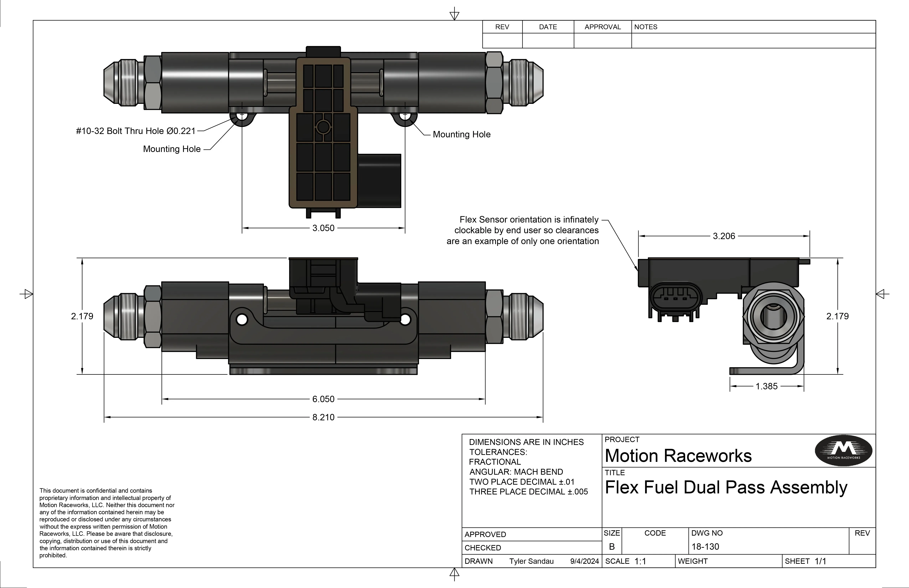Select the 6.050 dimension label
Screen dimensions: 909x588
tap(323, 399)
